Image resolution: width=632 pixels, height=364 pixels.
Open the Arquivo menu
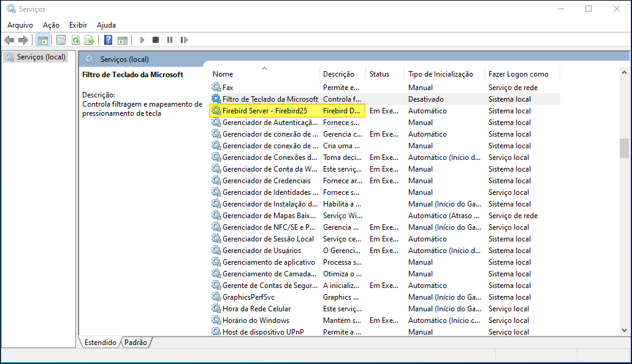(20, 25)
